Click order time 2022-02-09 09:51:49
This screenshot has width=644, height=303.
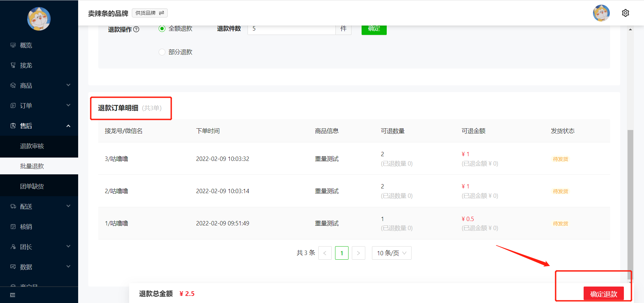click(x=223, y=223)
